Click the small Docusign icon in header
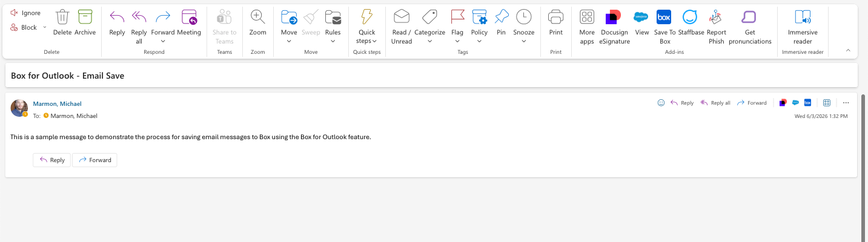 click(783, 103)
